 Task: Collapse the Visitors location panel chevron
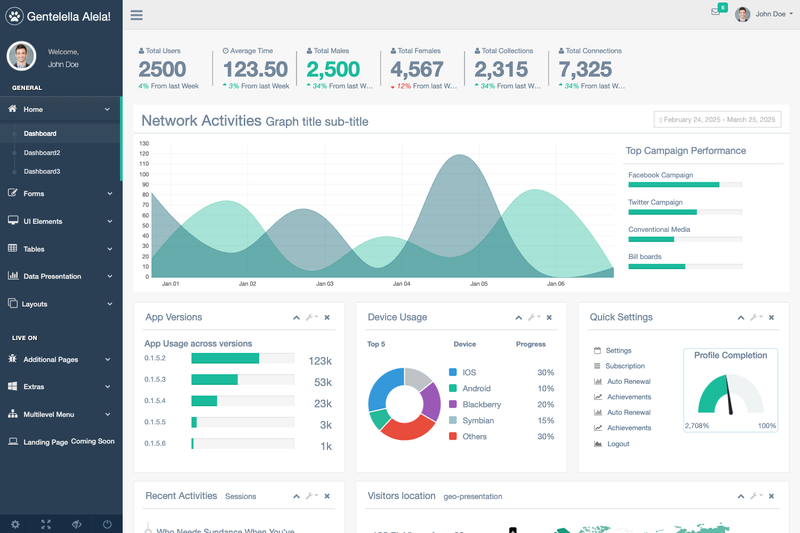741,496
